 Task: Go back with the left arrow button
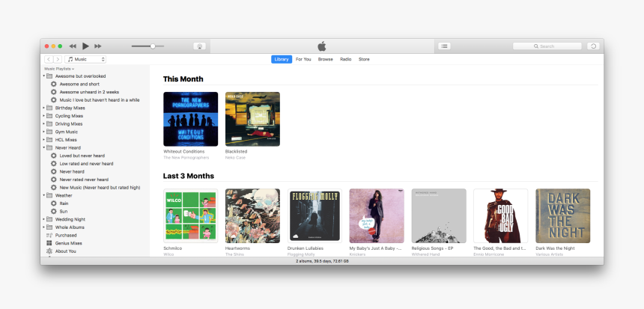tap(49, 60)
